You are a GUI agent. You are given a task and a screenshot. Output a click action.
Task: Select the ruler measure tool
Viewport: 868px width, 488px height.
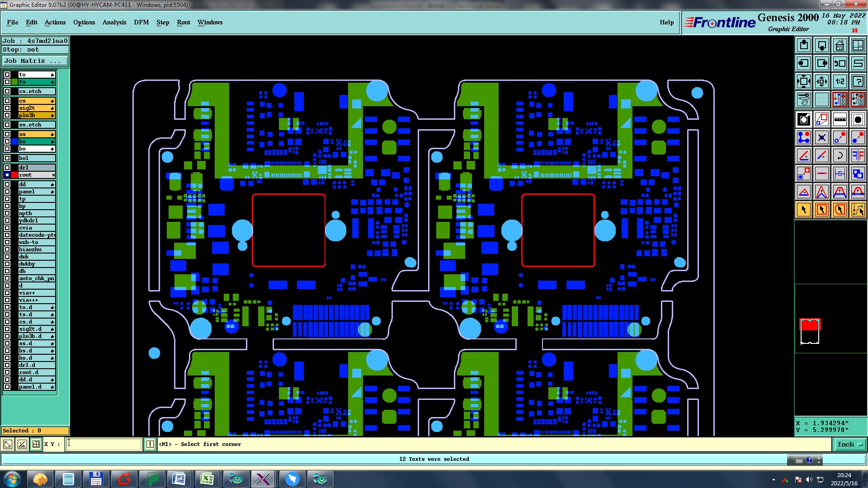(840, 119)
